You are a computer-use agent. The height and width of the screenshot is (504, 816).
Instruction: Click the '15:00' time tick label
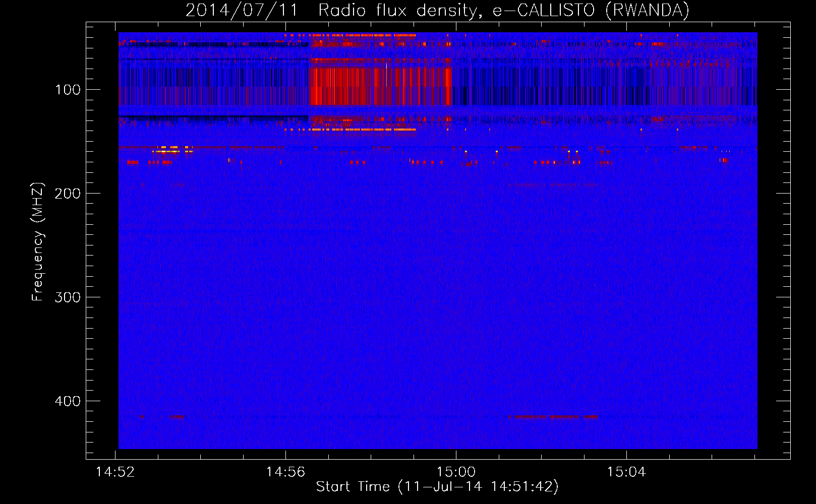click(x=456, y=472)
